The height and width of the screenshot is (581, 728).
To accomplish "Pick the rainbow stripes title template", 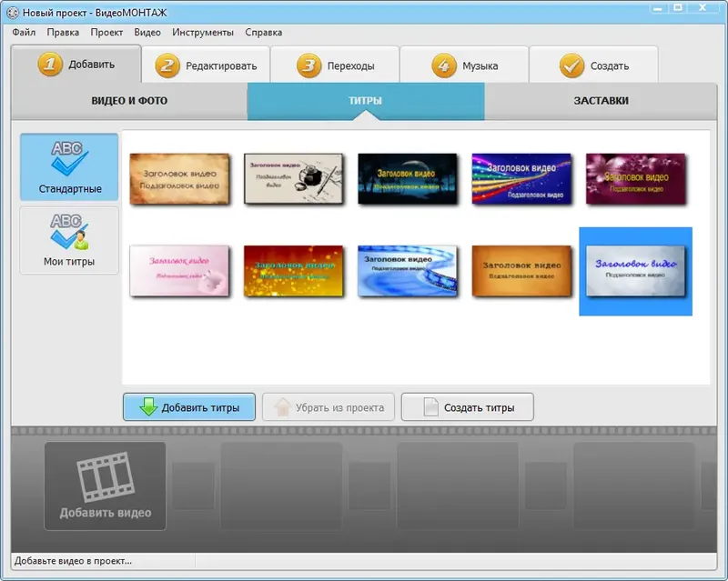I will click(x=521, y=179).
